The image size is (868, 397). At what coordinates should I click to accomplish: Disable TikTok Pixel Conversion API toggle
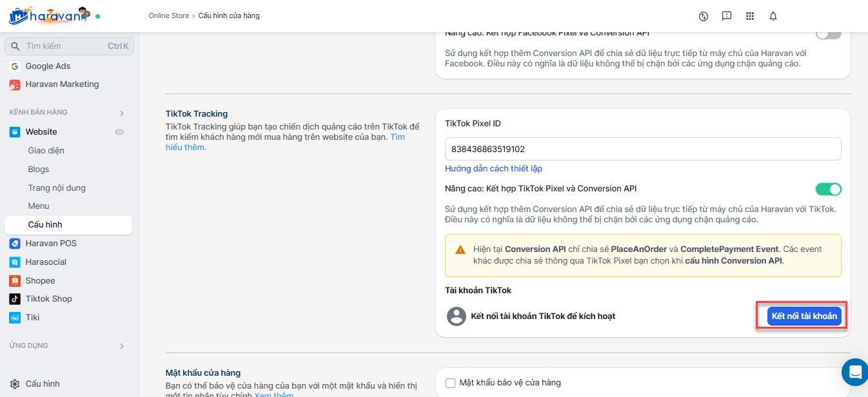pyautogui.click(x=828, y=189)
